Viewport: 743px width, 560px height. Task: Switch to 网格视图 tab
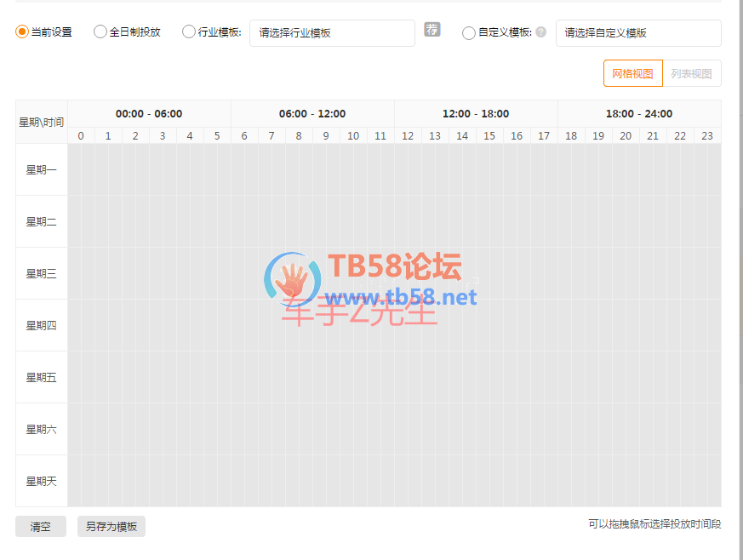(632, 73)
